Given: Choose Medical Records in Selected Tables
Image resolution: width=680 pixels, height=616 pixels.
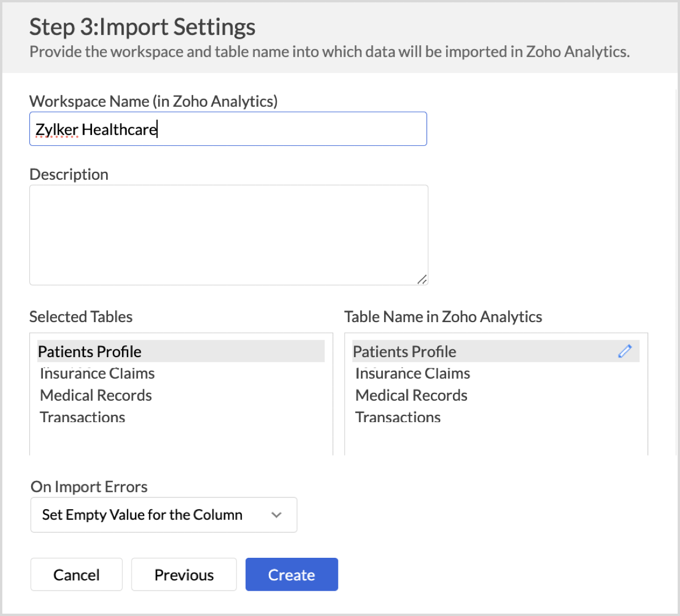Looking at the screenshot, I should pos(96,395).
